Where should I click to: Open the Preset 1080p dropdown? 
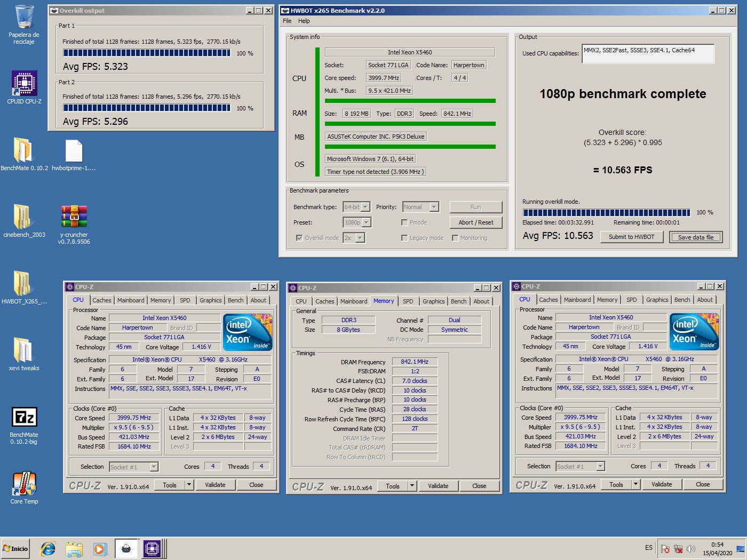point(357,222)
